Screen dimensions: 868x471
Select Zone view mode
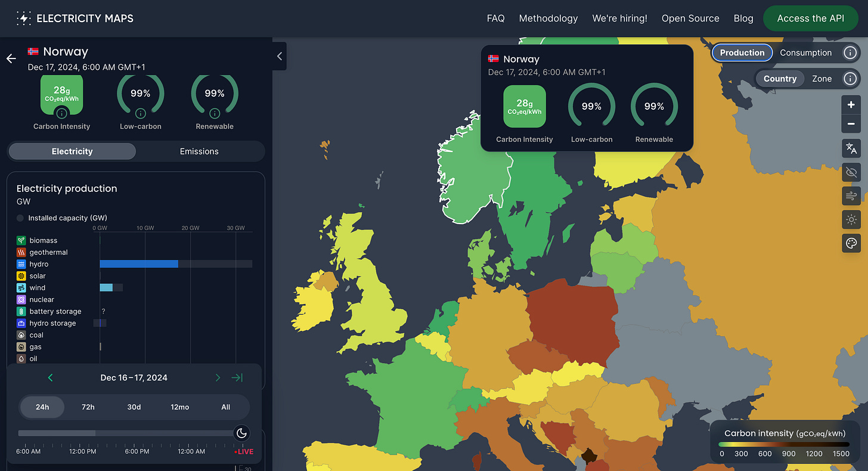point(822,79)
